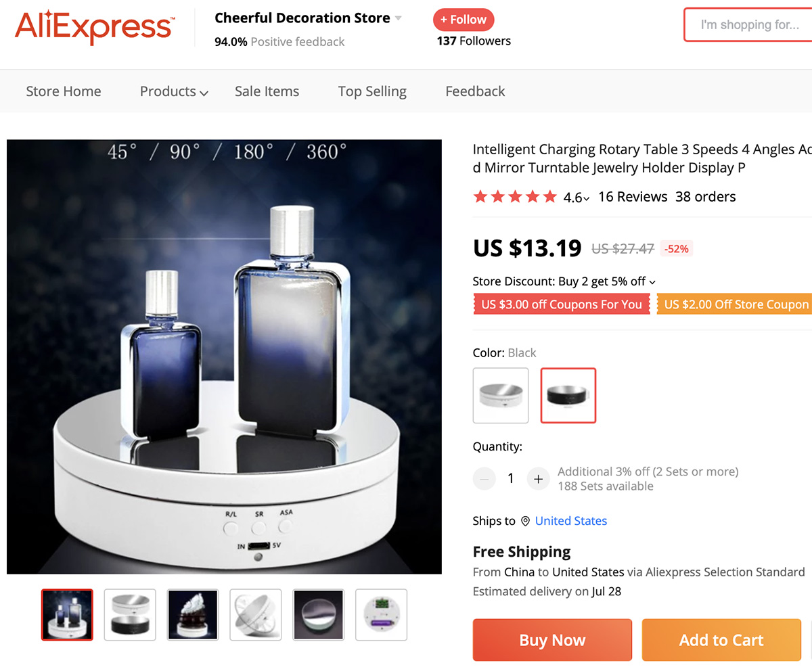This screenshot has height=667, width=812.
Task: Expand the Store Discount details chevron
Action: tap(652, 282)
